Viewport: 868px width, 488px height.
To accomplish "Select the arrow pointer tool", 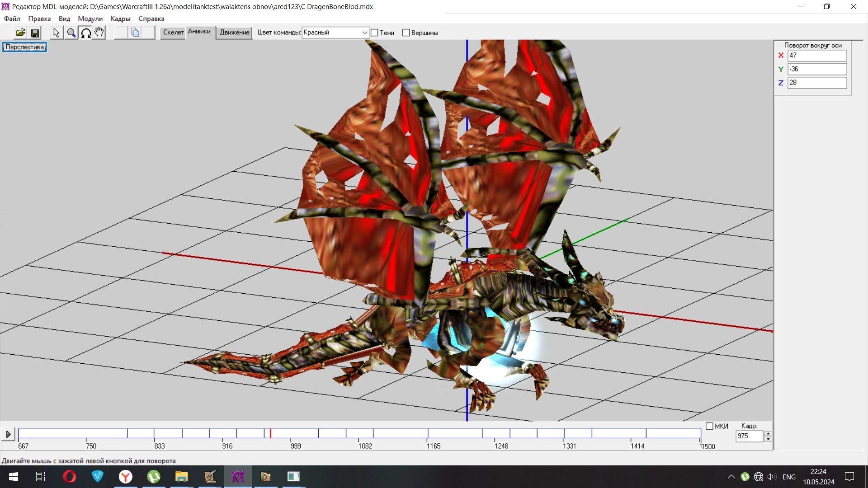I will 56,33.
